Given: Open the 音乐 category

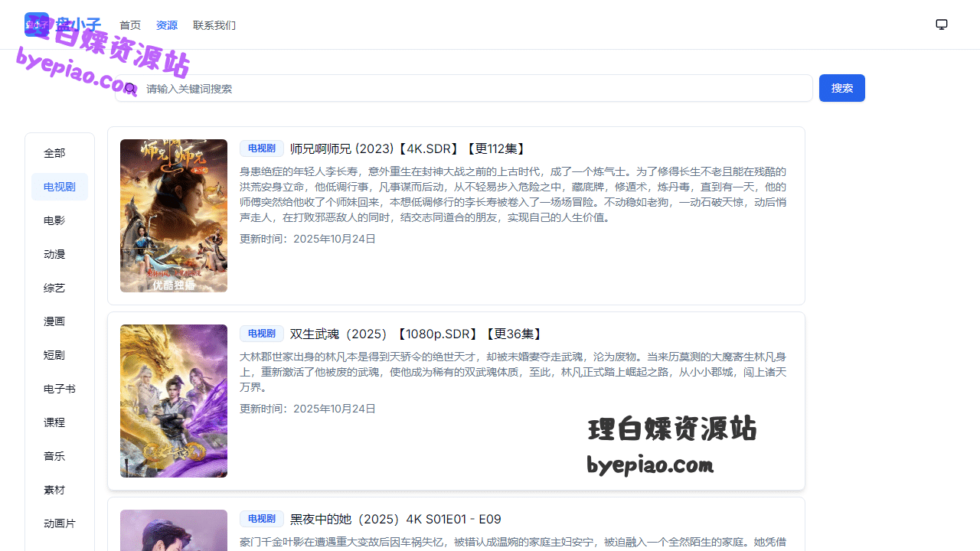Looking at the screenshot, I should 54,456.
